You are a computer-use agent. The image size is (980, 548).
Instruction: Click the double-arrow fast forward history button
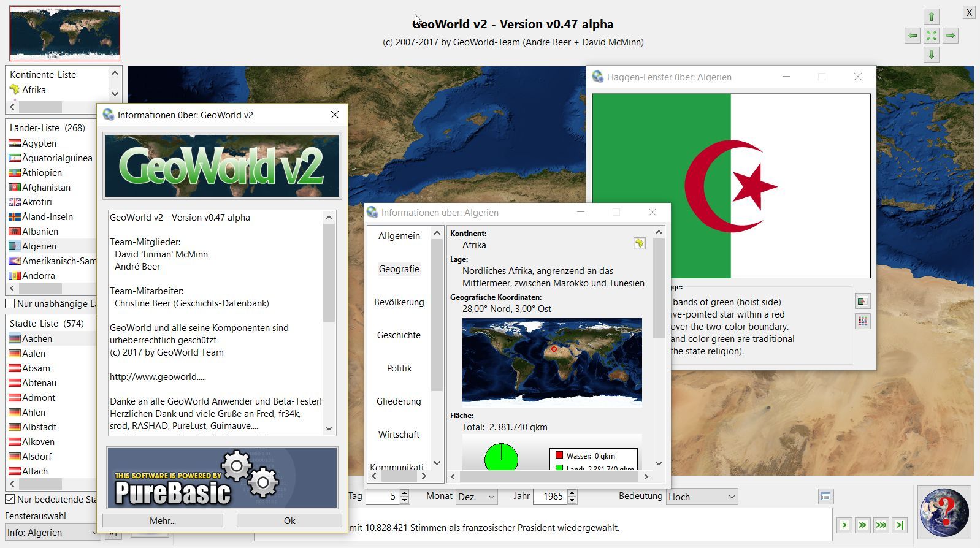tap(863, 525)
